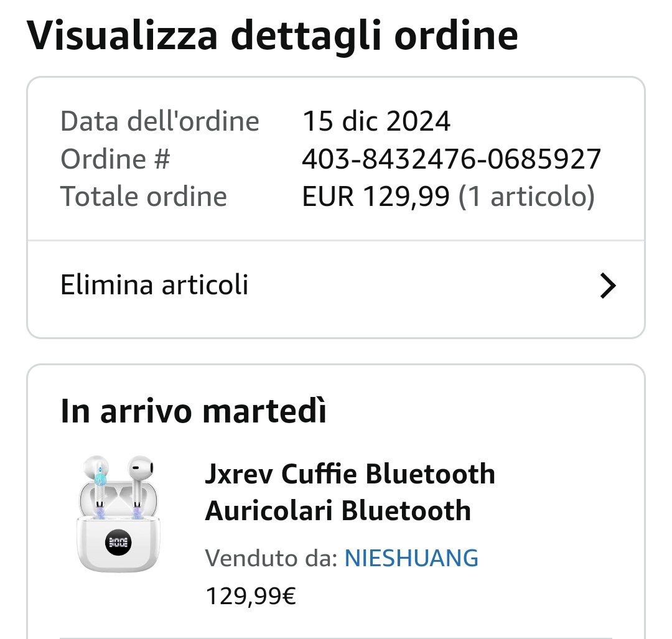The height and width of the screenshot is (639, 672).
Task: Click the Auricolari Bluetooth title line
Action: click(338, 511)
